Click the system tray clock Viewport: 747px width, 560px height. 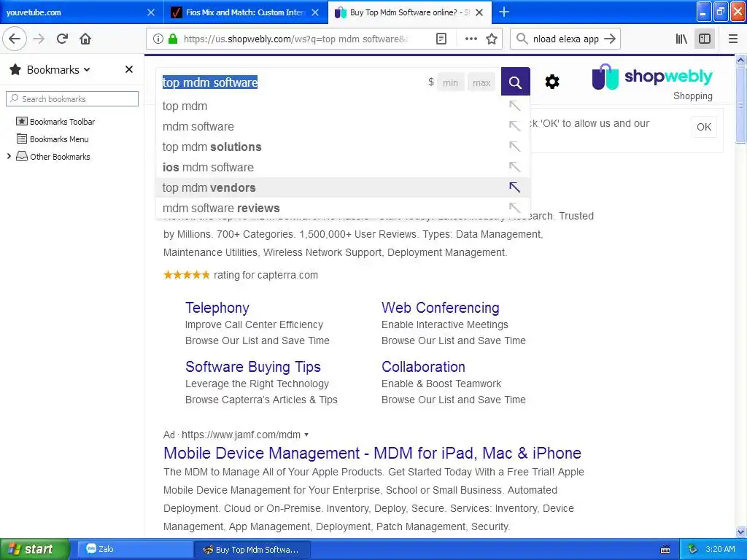720,549
